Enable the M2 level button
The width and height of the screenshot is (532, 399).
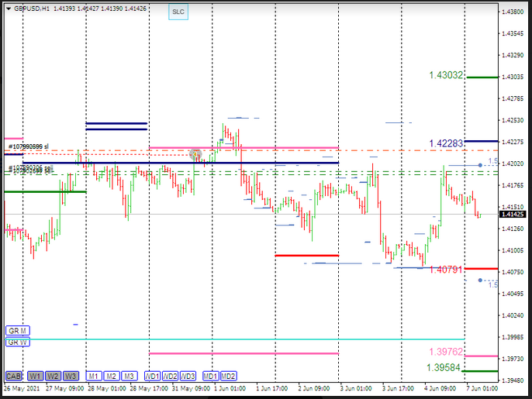[112, 376]
